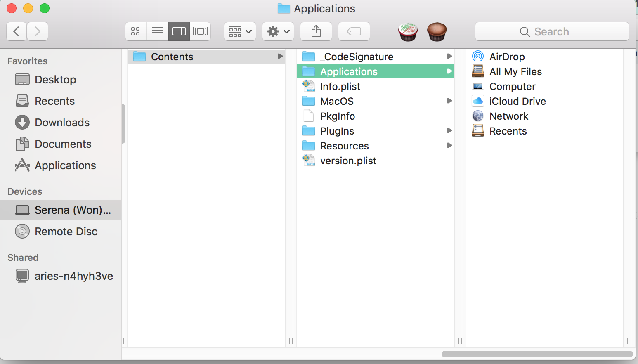This screenshot has width=638, height=364.
Task: Open Network in the third column
Action: [545, 116]
